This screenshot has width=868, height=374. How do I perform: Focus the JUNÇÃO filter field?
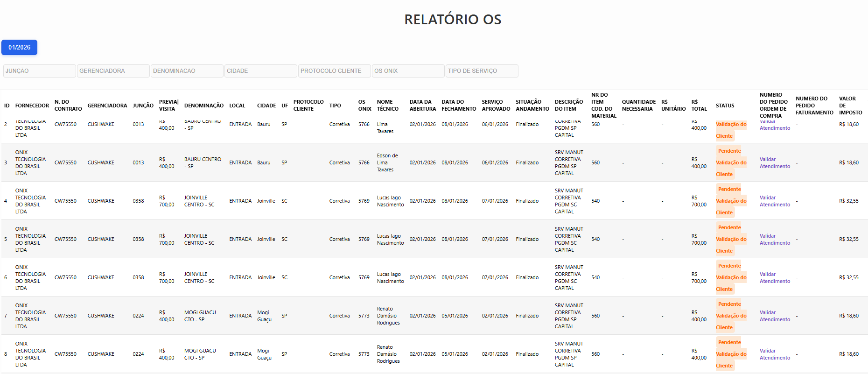pyautogui.click(x=39, y=71)
